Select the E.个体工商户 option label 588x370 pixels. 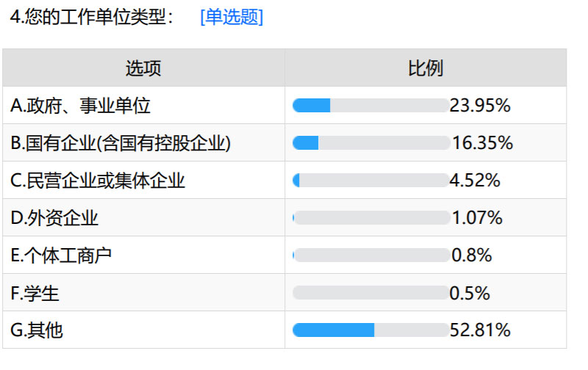coord(61,255)
